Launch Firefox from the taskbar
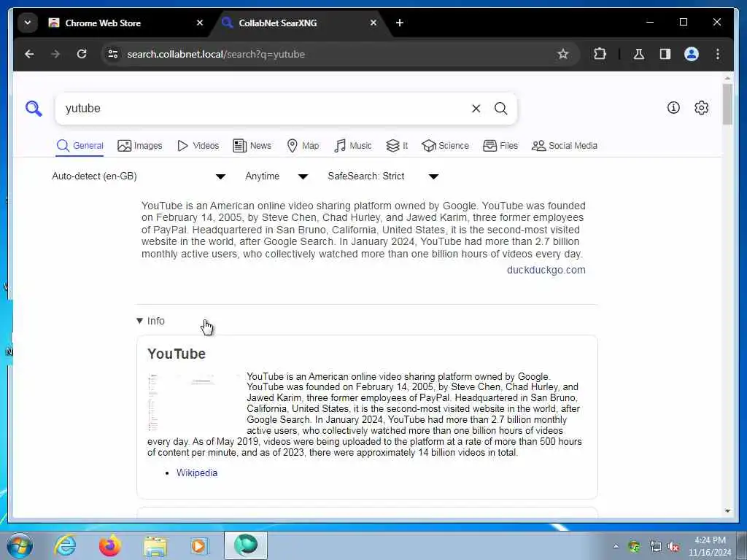 tap(110, 545)
